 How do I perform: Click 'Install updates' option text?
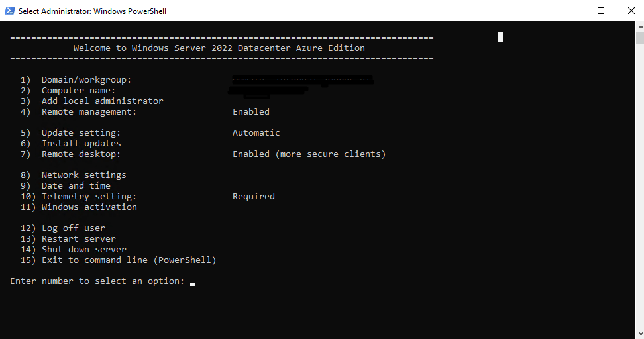81,144
